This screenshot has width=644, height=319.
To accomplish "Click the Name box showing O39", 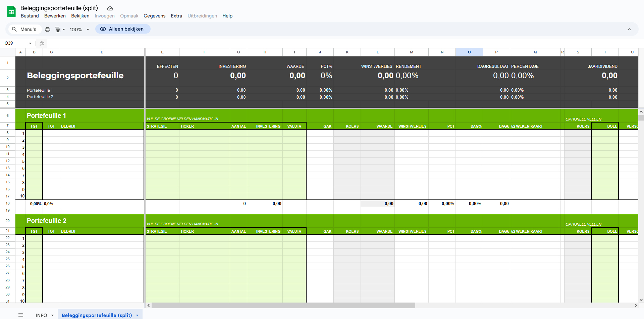I will (15, 43).
